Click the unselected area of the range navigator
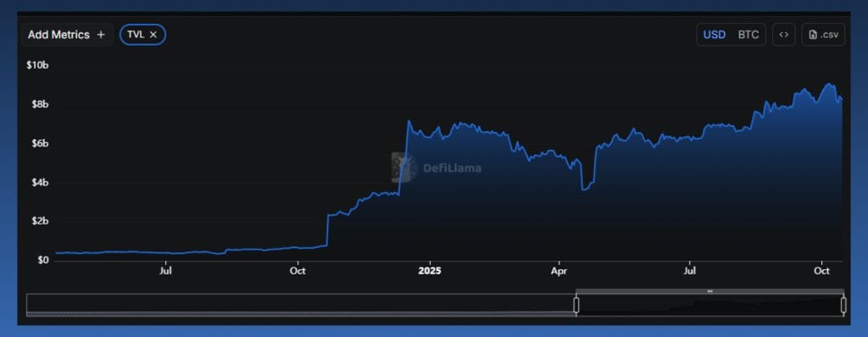This screenshot has width=868, height=337. point(301,305)
